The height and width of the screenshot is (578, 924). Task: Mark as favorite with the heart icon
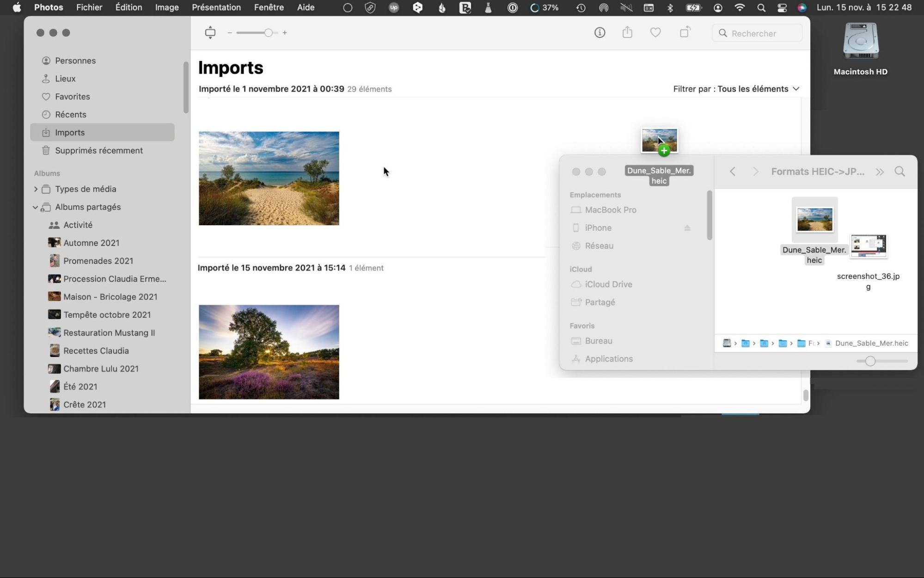coord(655,33)
